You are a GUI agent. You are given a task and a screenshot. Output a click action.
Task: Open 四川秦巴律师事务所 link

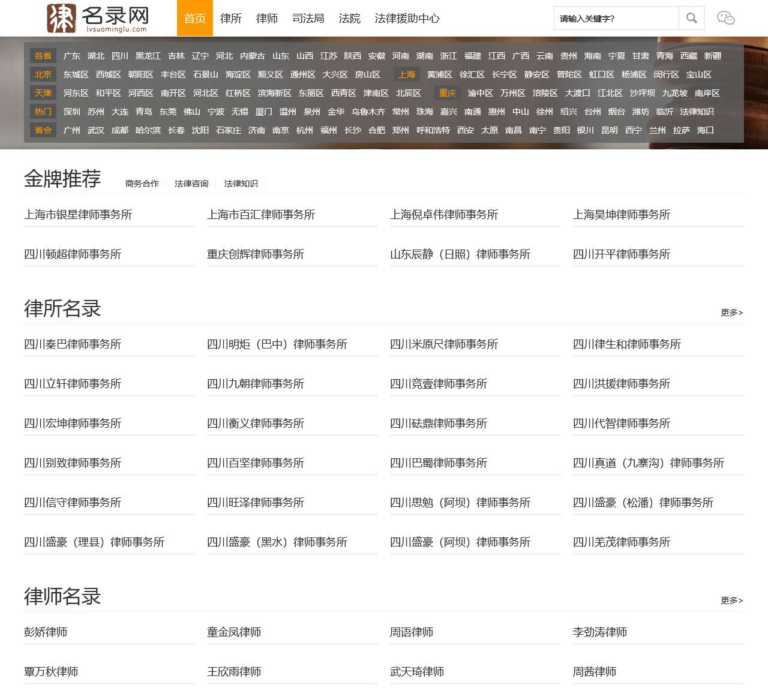[72, 344]
